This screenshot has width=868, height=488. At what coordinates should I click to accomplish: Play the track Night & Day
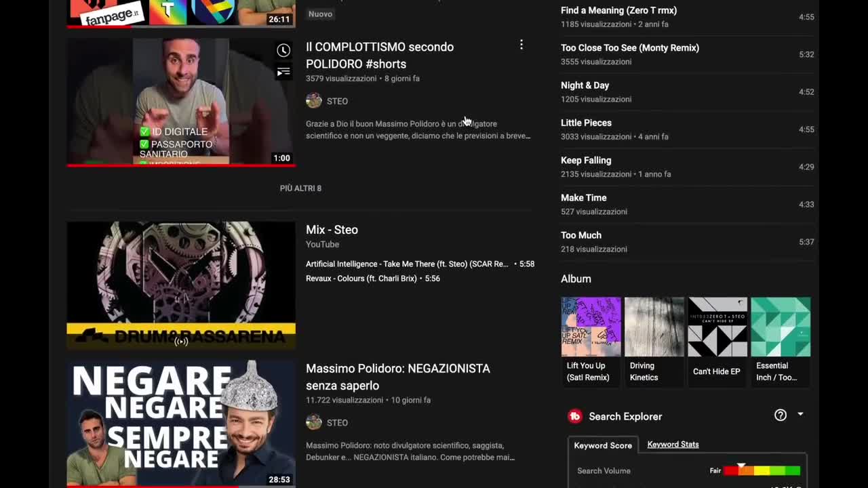click(x=585, y=85)
